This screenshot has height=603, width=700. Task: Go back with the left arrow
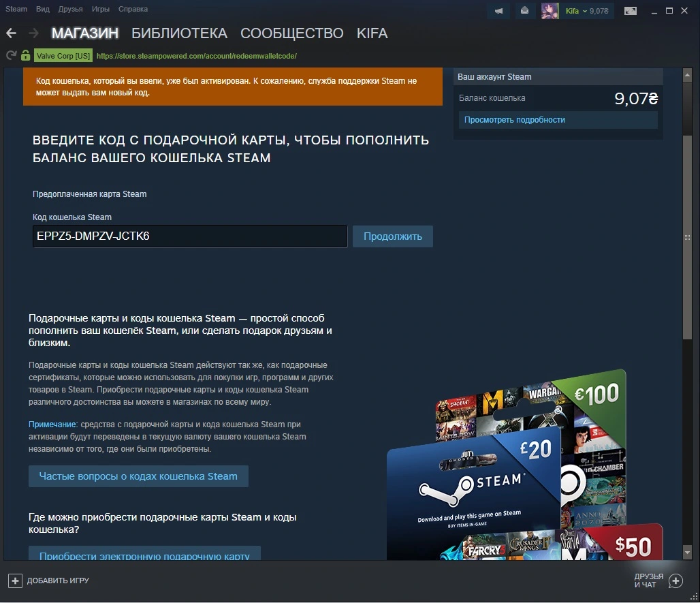click(x=11, y=33)
